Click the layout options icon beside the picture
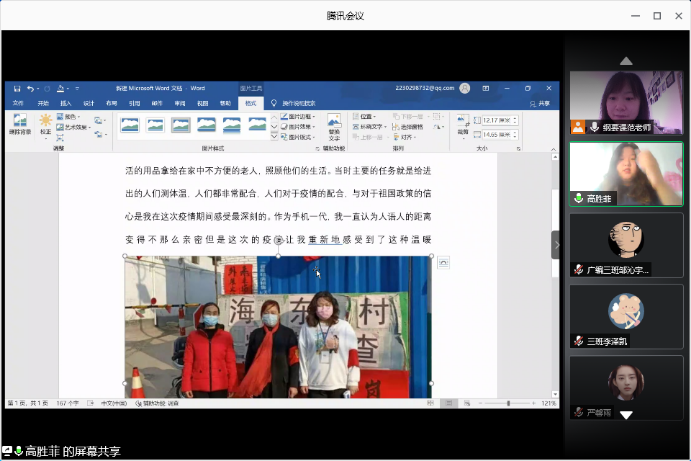This screenshot has width=691, height=461. tap(443, 263)
